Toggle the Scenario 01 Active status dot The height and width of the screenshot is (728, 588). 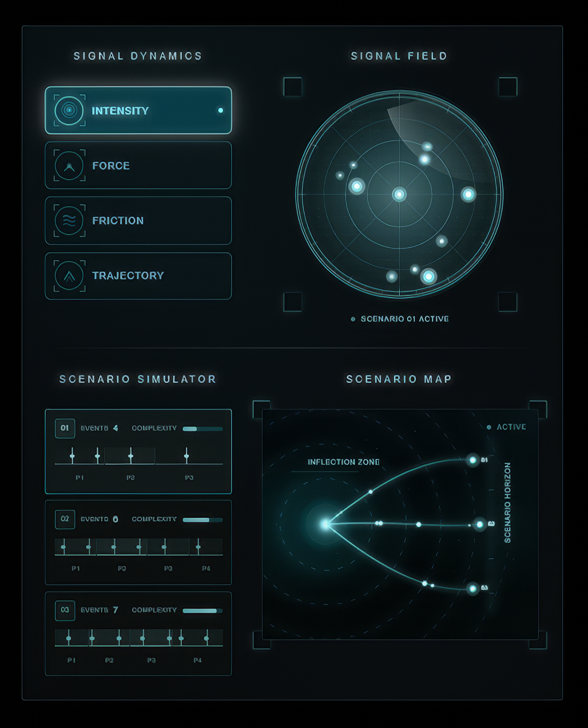click(x=353, y=319)
